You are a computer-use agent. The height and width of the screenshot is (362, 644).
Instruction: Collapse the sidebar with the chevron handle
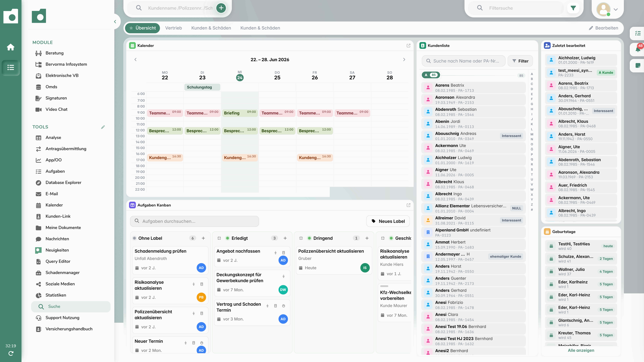(x=115, y=22)
